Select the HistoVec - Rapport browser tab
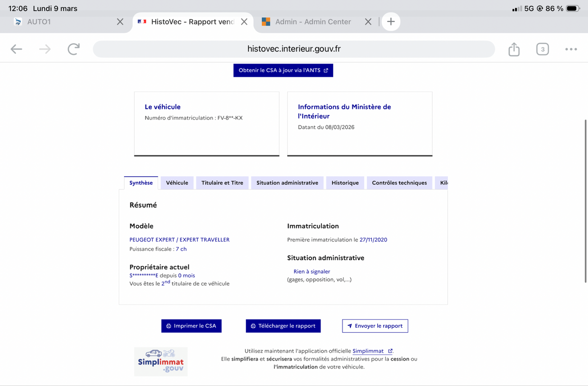 tap(193, 22)
